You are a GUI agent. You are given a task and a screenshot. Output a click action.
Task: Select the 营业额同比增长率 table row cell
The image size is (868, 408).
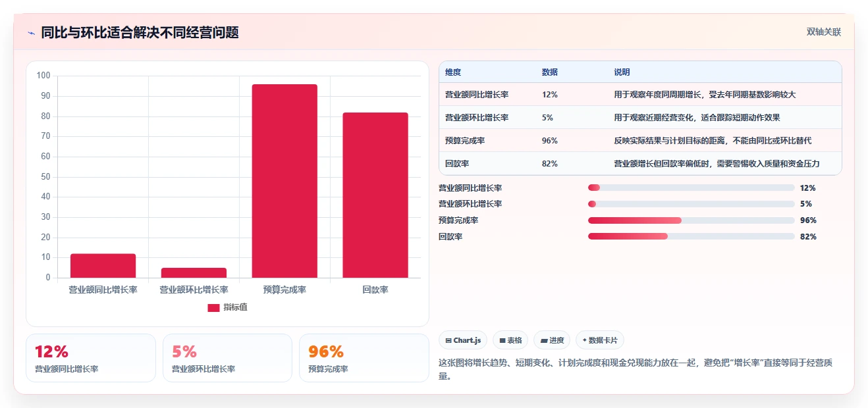tap(477, 95)
